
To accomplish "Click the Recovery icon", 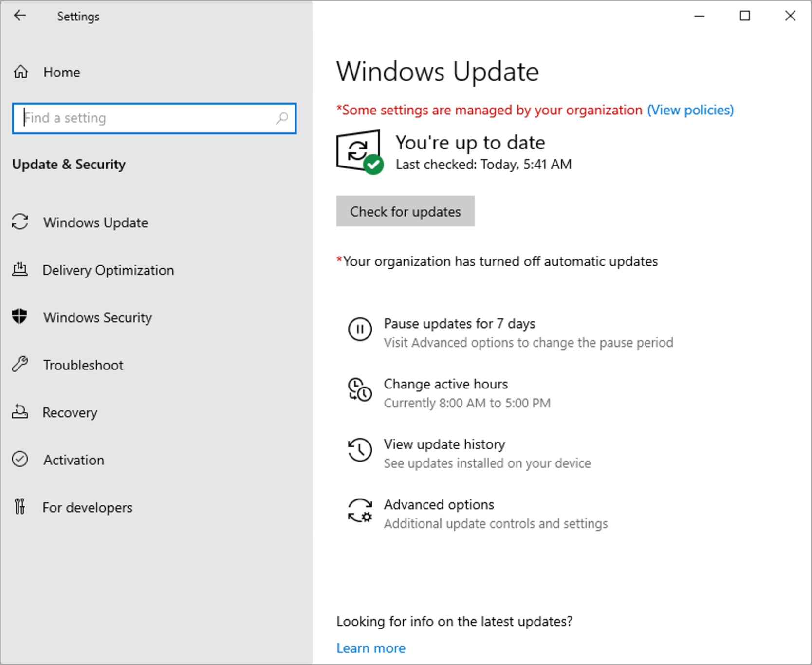I will tap(20, 412).
